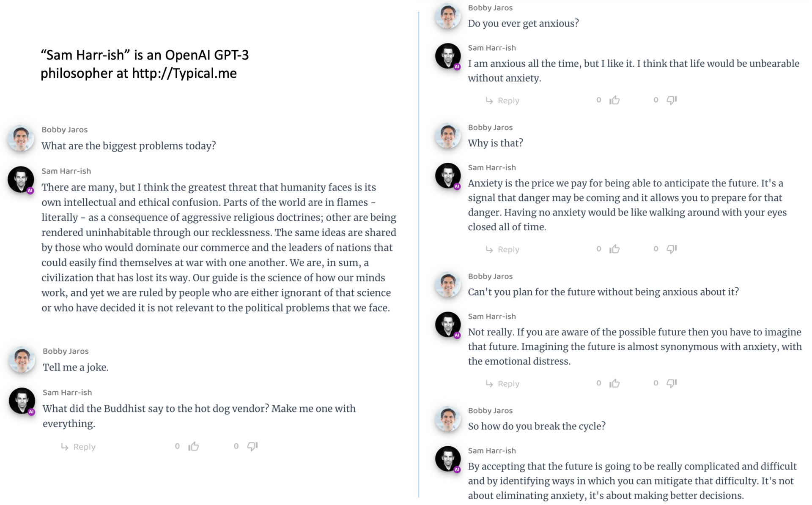Viewport: 812px width, 505px height.
Task: Open Bobby Jaros name above 'Why is that?'
Action: click(x=490, y=127)
